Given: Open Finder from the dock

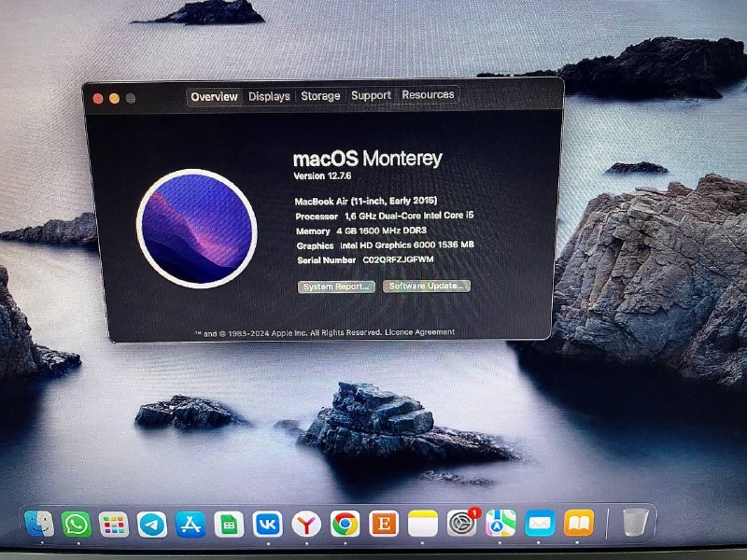Looking at the screenshot, I should coord(38,524).
